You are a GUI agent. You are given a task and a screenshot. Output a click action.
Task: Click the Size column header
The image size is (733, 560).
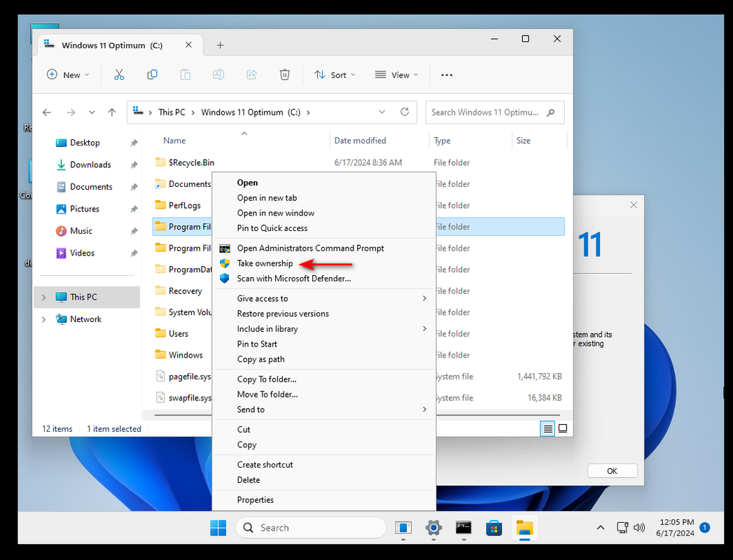523,140
